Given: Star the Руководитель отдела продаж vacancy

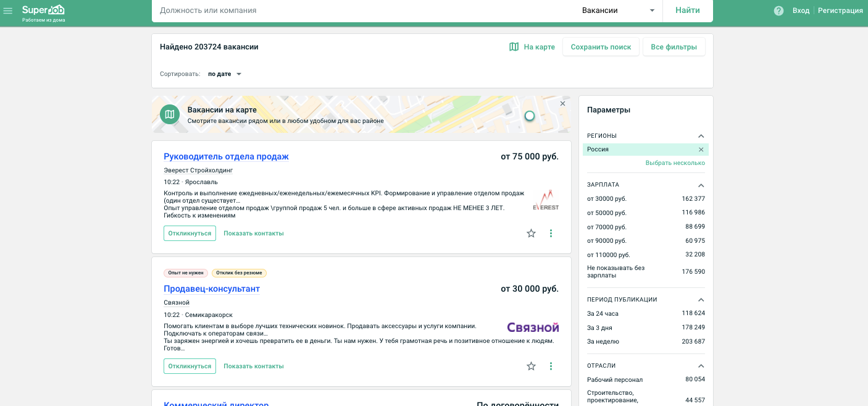Looking at the screenshot, I should pyautogui.click(x=531, y=234).
